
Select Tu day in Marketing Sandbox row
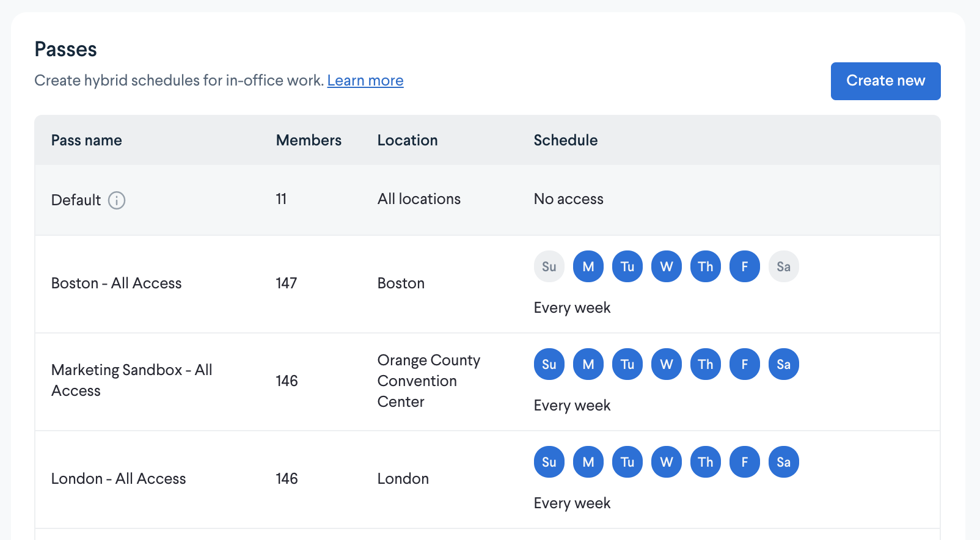coord(627,364)
